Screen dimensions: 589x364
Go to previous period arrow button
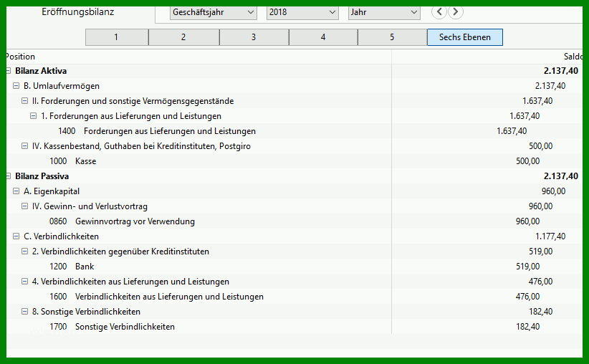click(439, 11)
